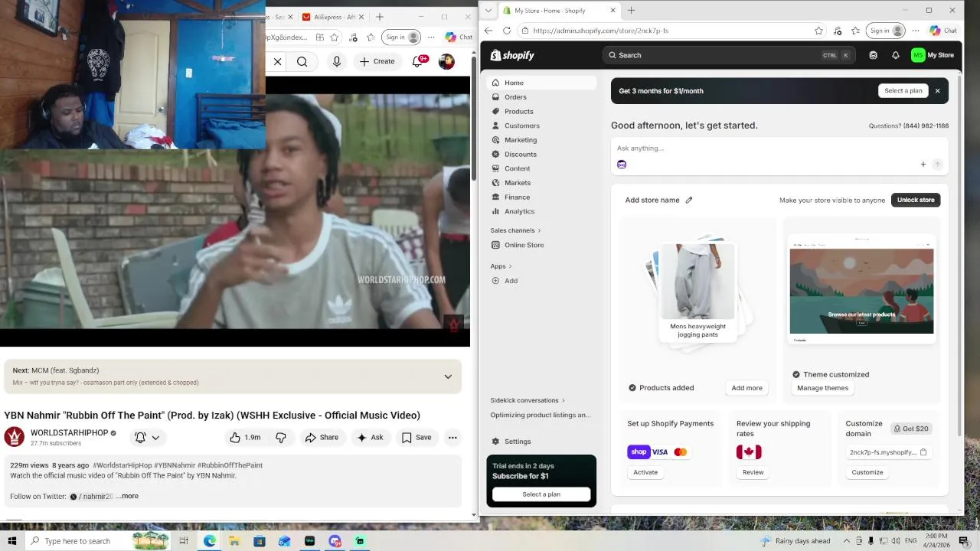Click the YouTube search magnifier icon
Image resolution: width=980 pixels, height=551 pixels.
tap(302, 61)
